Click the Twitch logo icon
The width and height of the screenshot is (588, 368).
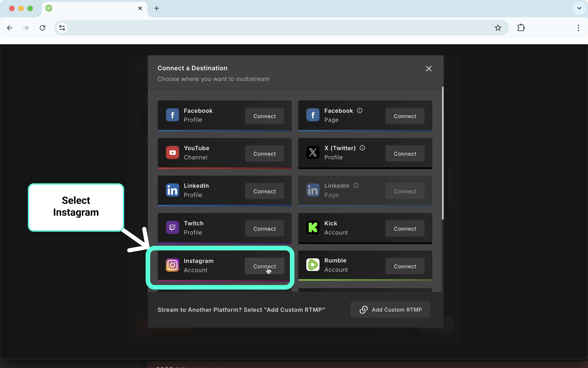(x=173, y=228)
